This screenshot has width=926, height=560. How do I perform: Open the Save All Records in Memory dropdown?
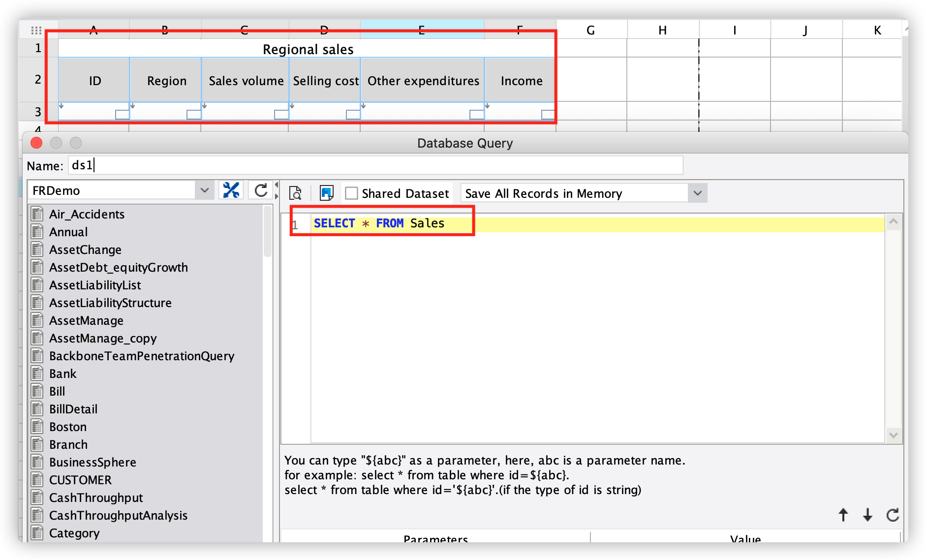click(x=697, y=193)
